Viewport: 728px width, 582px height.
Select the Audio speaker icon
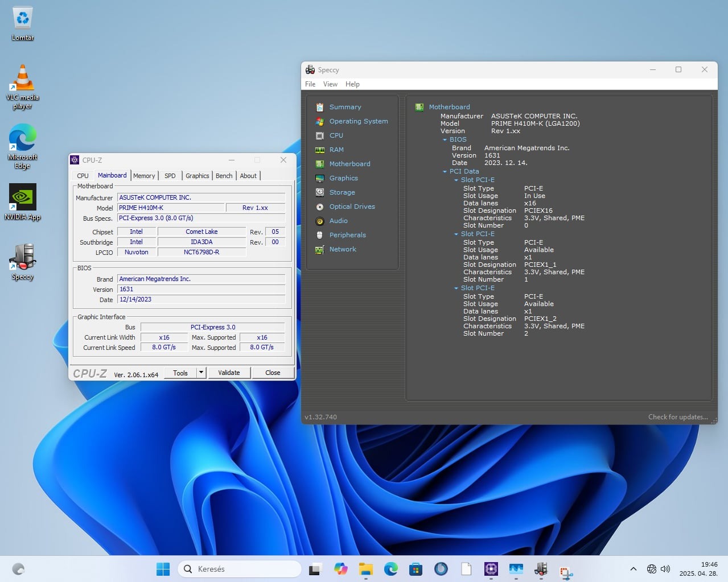click(320, 221)
